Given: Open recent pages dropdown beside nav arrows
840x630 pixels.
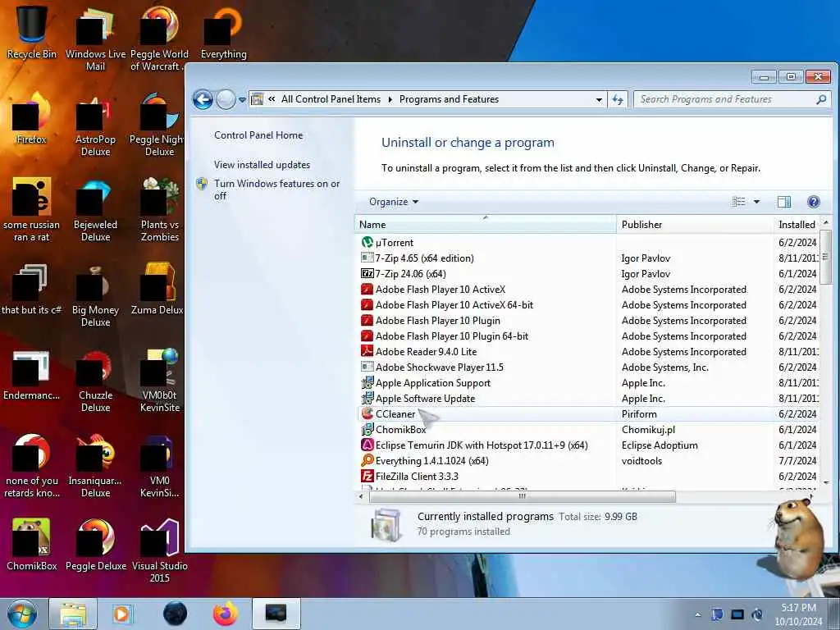Looking at the screenshot, I should [242, 99].
